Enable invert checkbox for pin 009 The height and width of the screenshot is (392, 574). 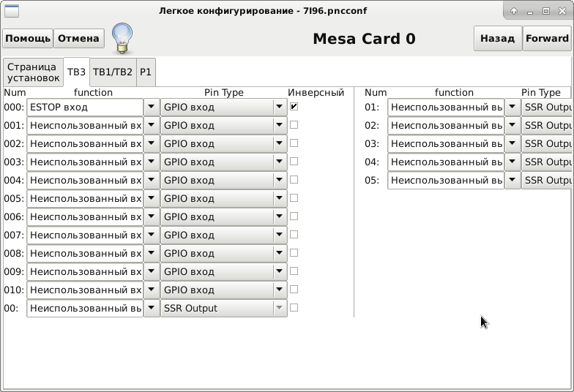pos(294,271)
